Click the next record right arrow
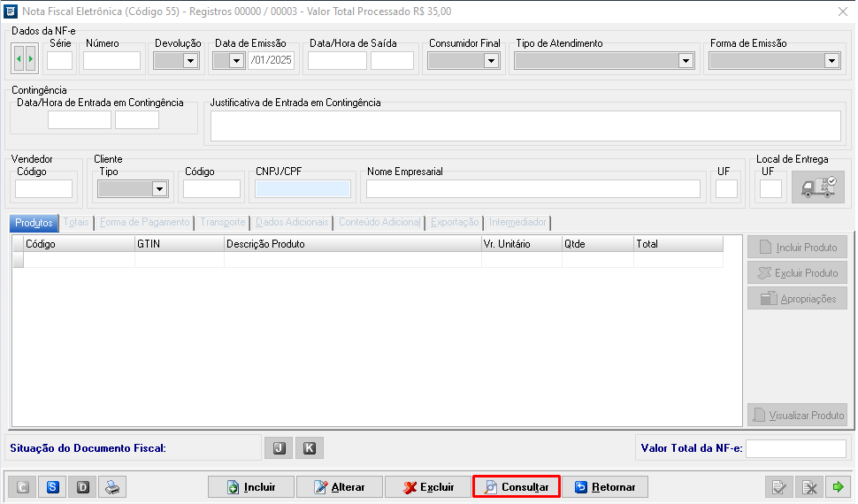This screenshot has width=858, height=504. (31, 60)
